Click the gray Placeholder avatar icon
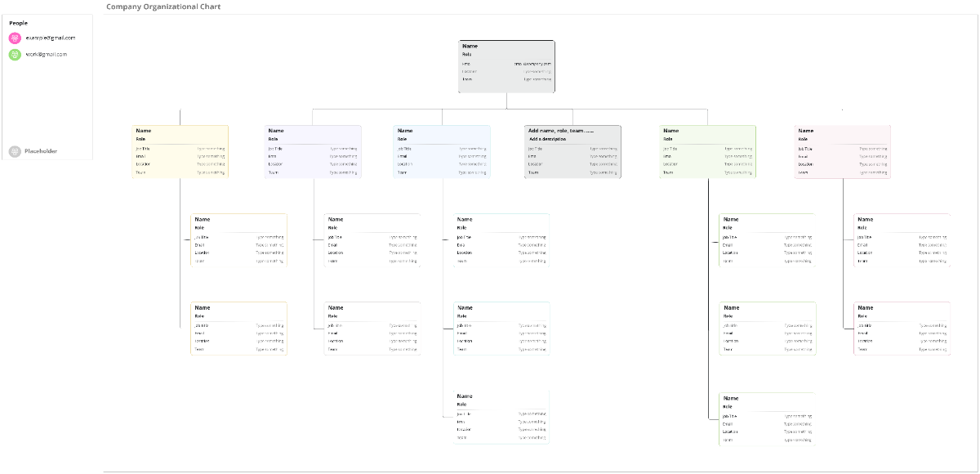Image resolution: width=980 pixels, height=474 pixels. pyautogui.click(x=15, y=150)
